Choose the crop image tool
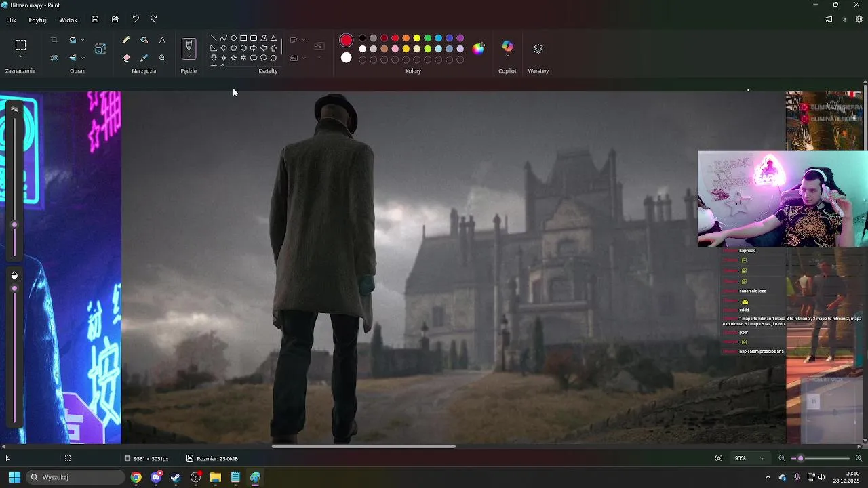The image size is (868, 488). (54, 40)
